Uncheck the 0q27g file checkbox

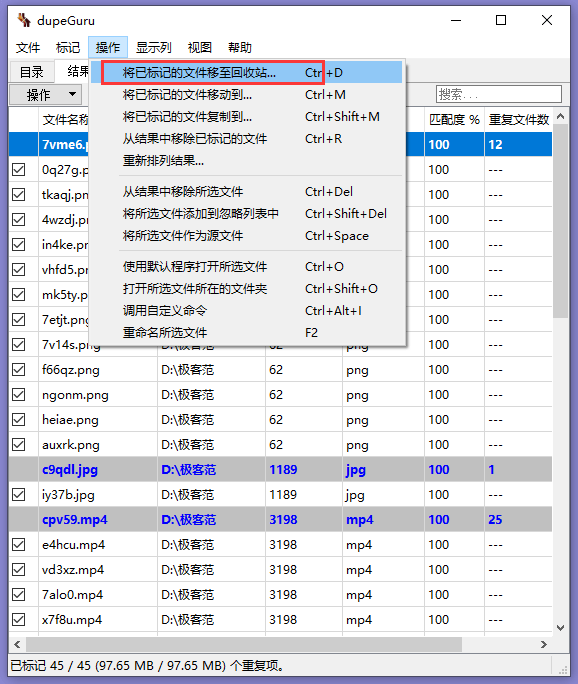[x=19, y=169]
